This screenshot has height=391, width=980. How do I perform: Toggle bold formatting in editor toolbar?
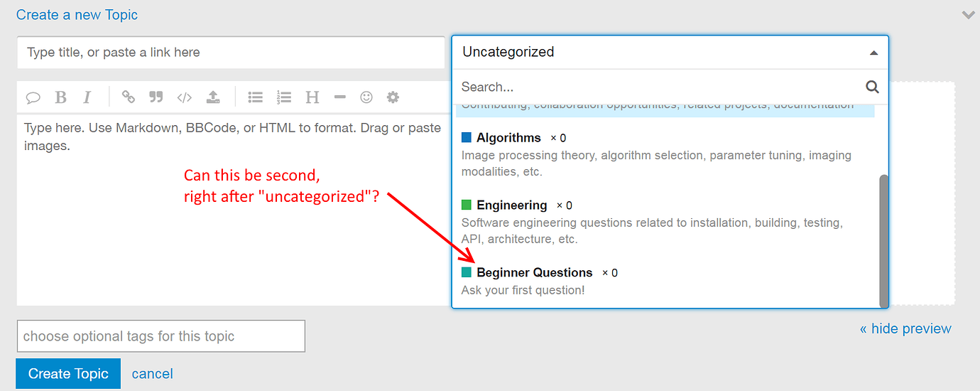point(61,97)
